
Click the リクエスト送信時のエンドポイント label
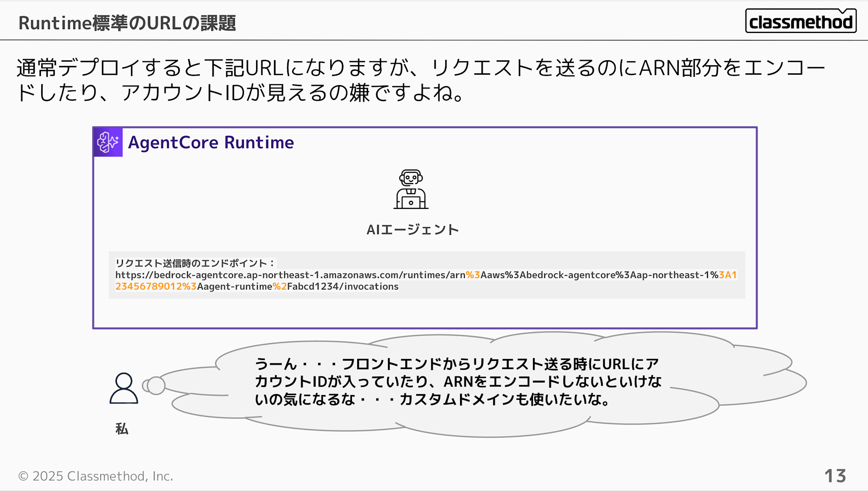(x=195, y=263)
